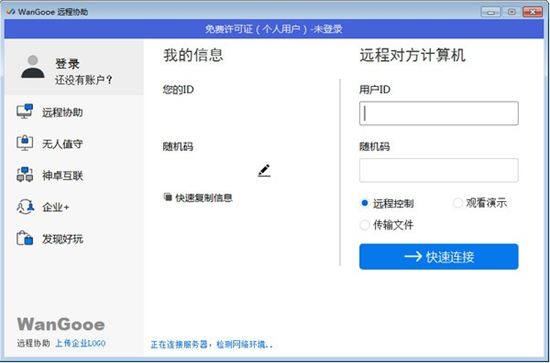
Task: Open the 无人值守 menu label
Action: (x=62, y=144)
